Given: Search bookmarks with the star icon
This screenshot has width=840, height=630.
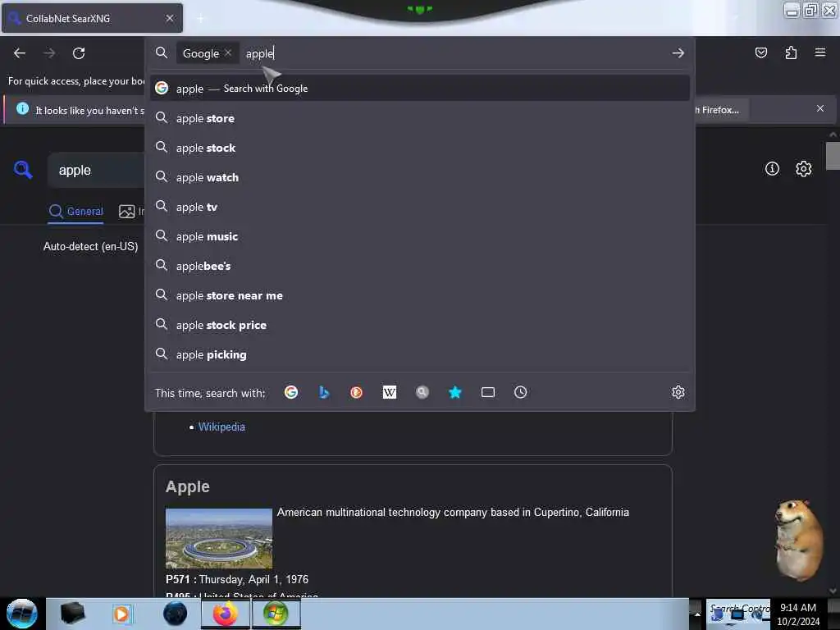Looking at the screenshot, I should (454, 392).
